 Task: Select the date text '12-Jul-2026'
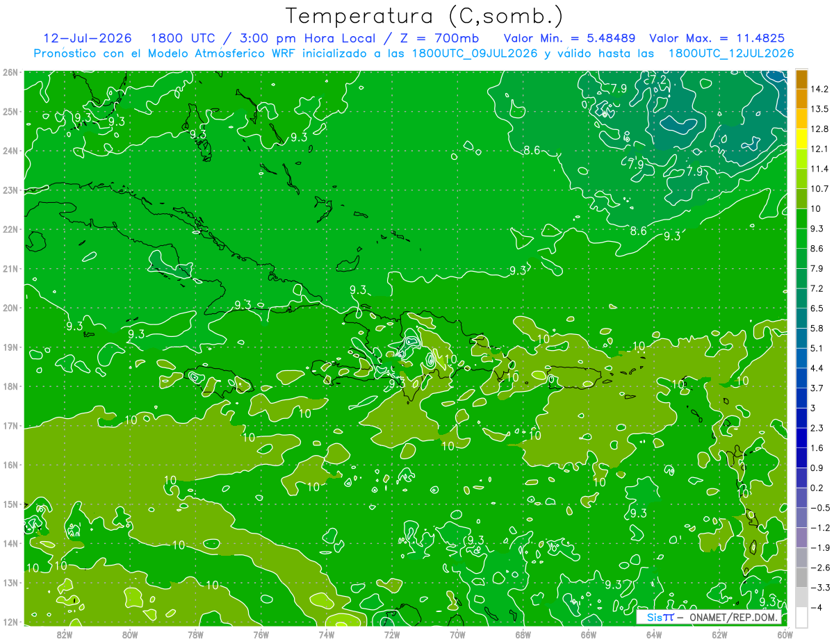[x=87, y=38]
